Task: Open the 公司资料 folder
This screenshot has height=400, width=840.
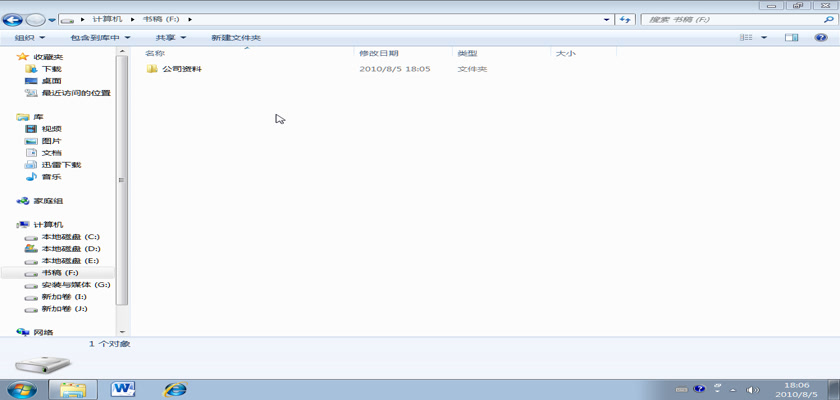Action: pos(181,69)
